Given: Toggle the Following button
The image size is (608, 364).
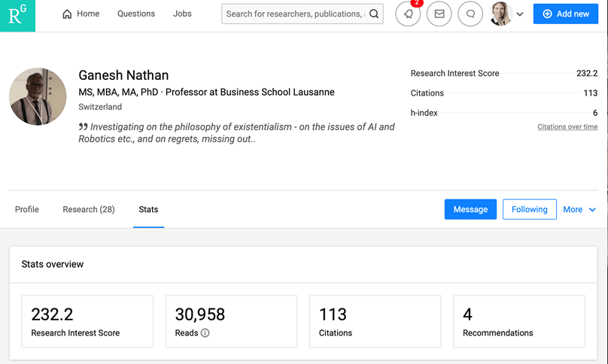Looking at the screenshot, I should pos(529,210).
